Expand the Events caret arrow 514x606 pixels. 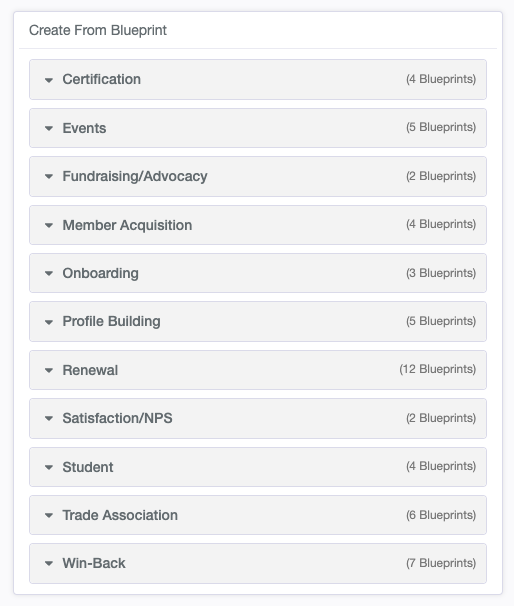tap(49, 128)
